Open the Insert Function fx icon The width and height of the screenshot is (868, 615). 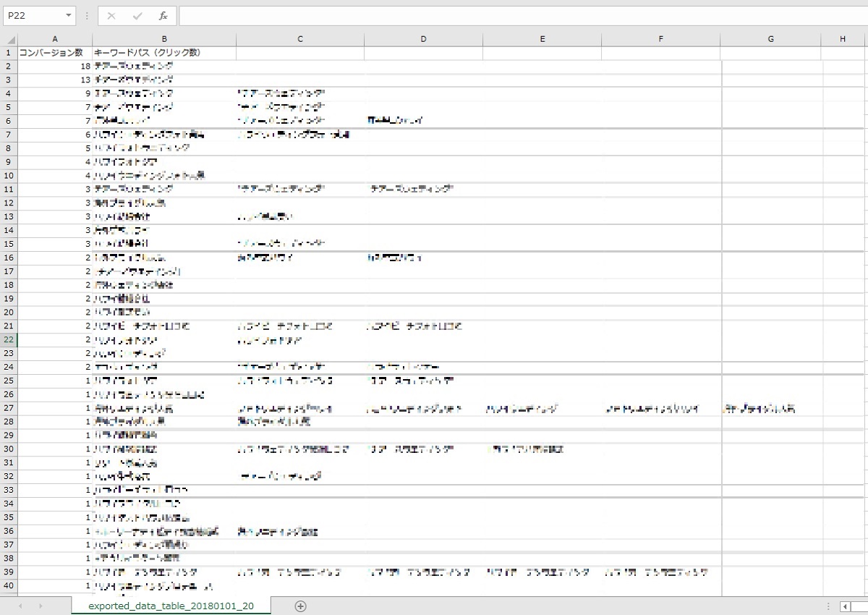163,15
